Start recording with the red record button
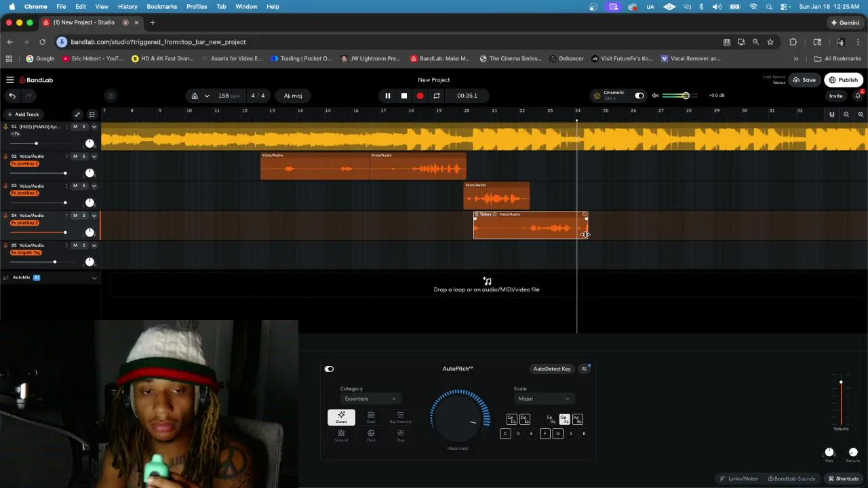The height and width of the screenshot is (488, 868). coord(420,96)
